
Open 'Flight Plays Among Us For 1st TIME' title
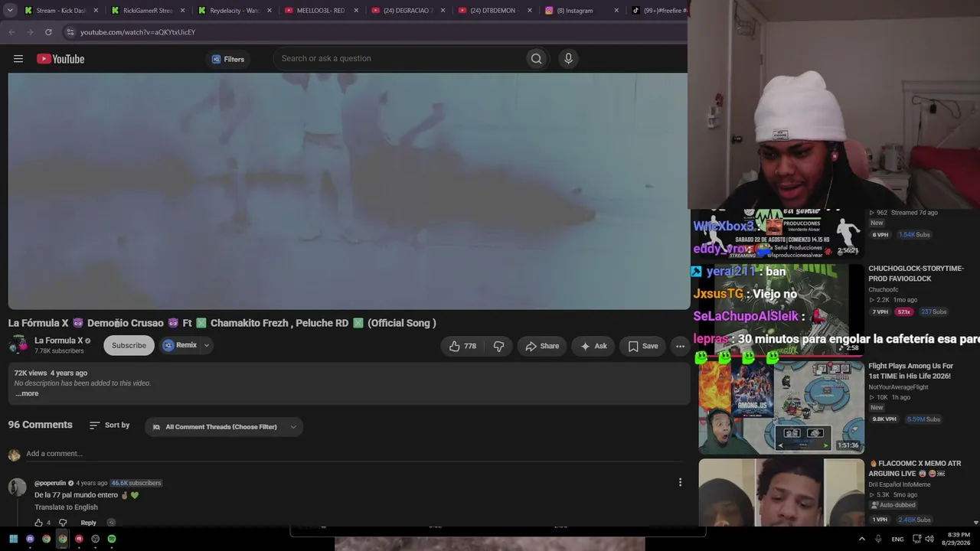[911, 371]
